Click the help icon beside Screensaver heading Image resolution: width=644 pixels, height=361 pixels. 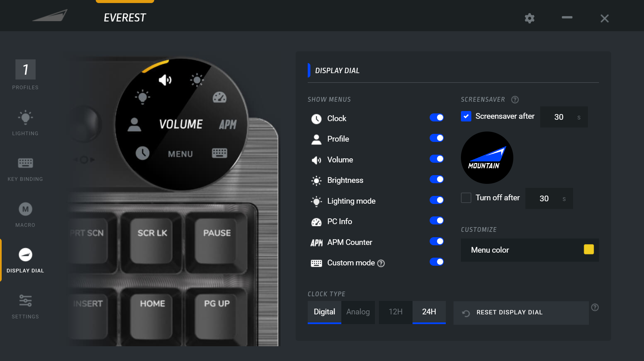pyautogui.click(x=515, y=100)
